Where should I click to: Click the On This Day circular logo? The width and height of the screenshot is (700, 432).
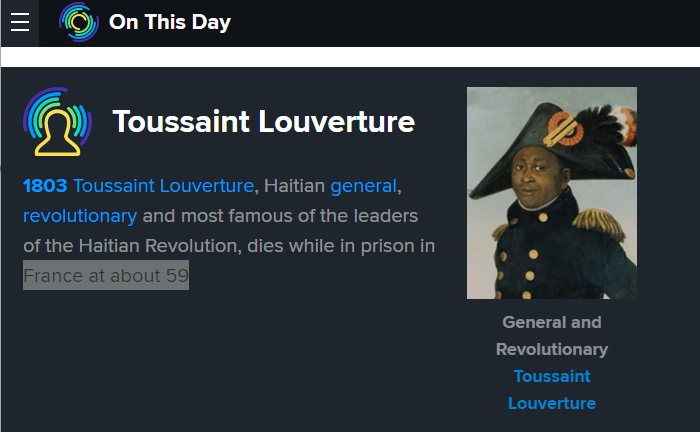(x=79, y=22)
